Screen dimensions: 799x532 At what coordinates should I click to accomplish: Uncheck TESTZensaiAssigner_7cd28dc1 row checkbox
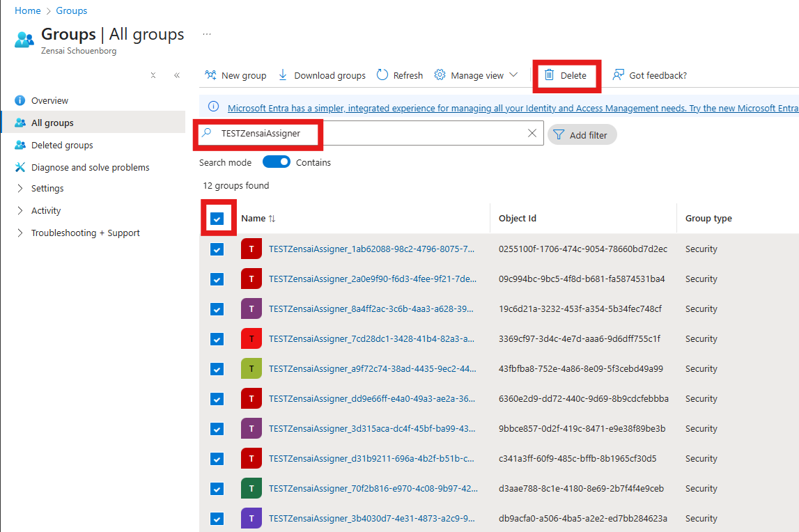coord(217,339)
